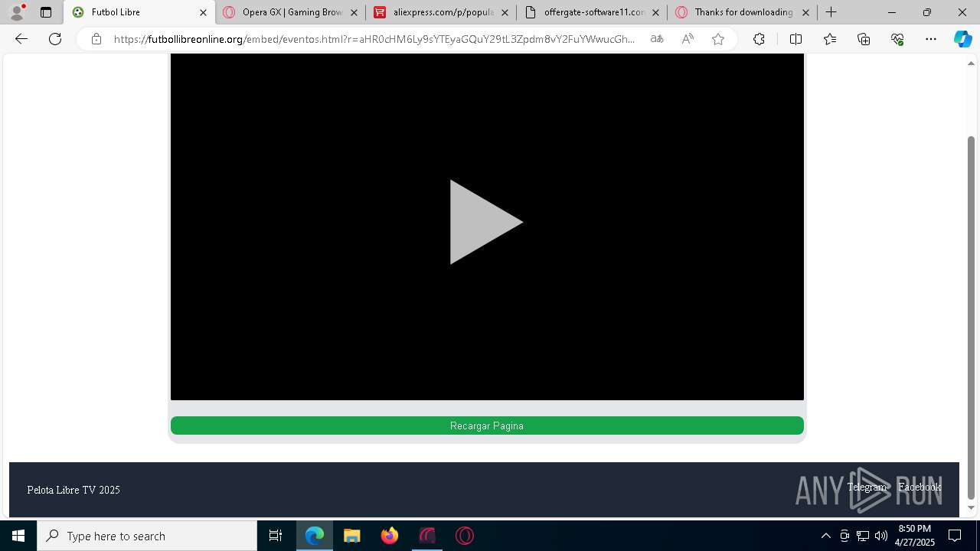Click the scrollbar down arrow
980x551 pixels.
[971, 508]
